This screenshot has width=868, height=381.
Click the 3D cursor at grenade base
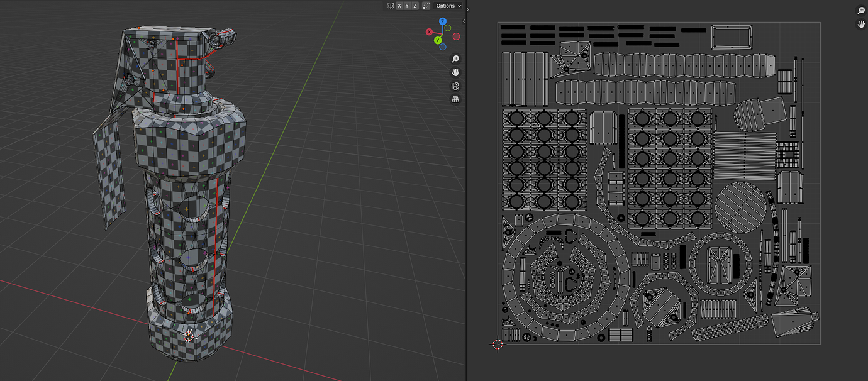tap(189, 336)
